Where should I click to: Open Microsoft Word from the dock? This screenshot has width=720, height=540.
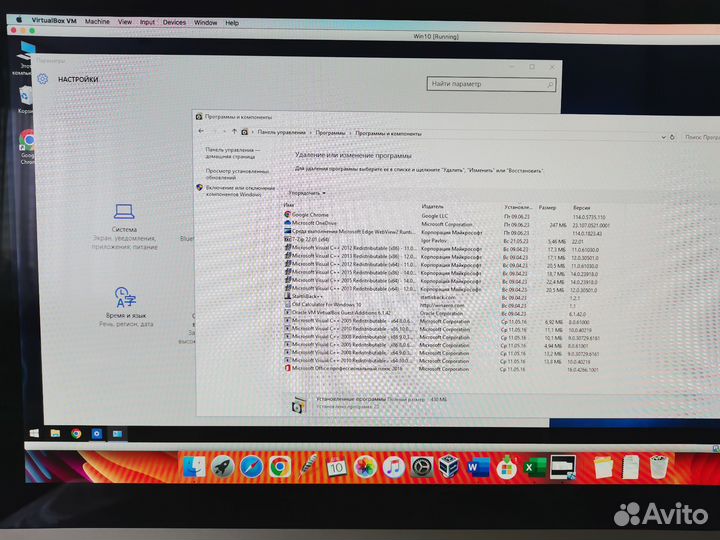pos(478,468)
